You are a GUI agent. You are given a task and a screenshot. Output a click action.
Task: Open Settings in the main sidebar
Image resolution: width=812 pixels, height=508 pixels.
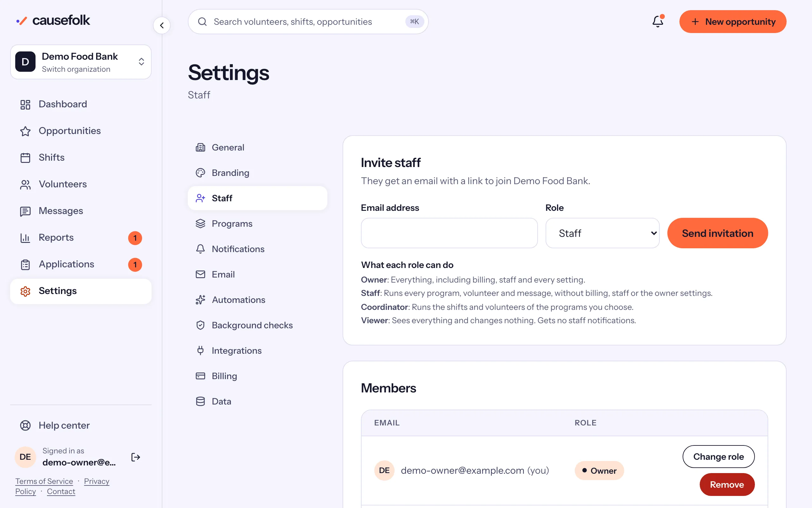tap(81, 291)
